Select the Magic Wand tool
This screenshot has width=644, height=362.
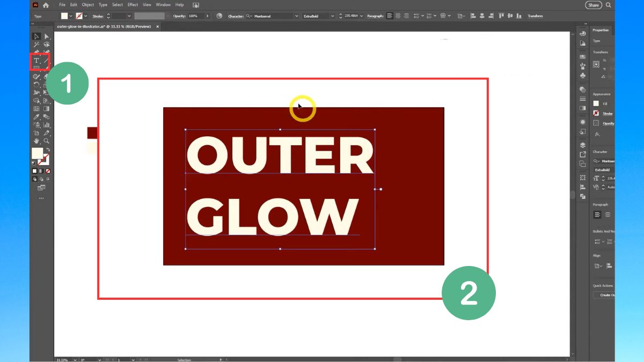pyautogui.click(x=36, y=45)
